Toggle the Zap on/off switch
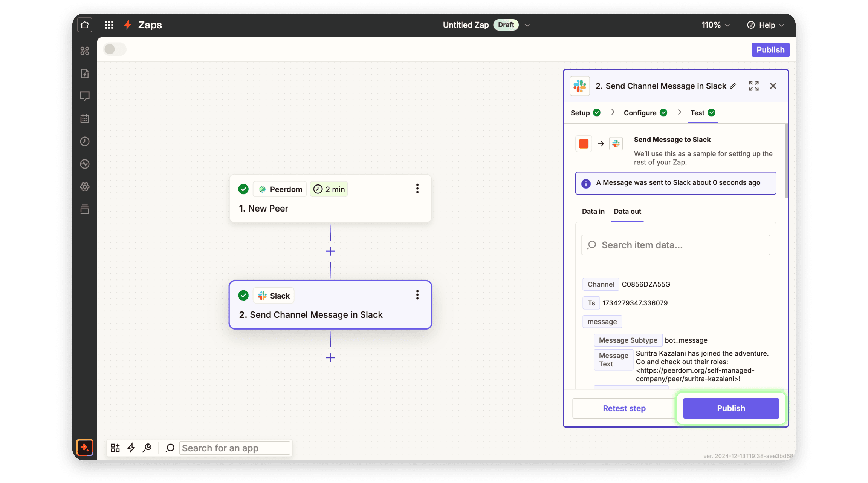 (x=115, y=49)
